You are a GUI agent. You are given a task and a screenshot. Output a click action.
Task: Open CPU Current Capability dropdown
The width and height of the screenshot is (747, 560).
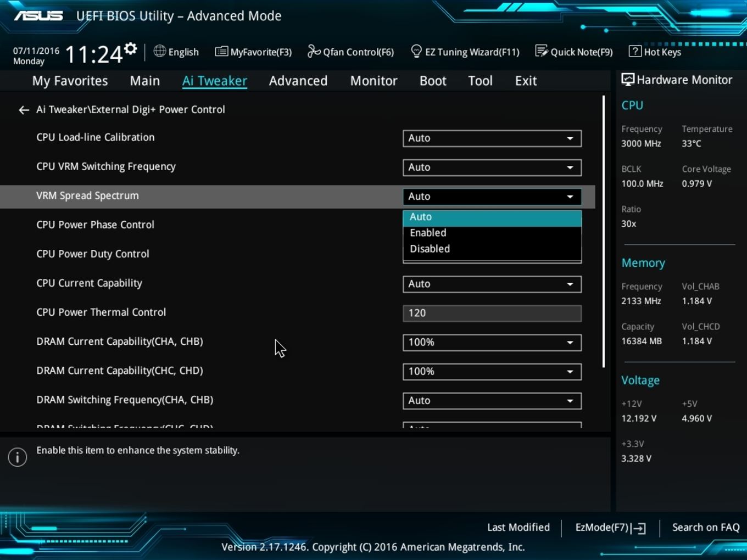(x=492, y=284)
